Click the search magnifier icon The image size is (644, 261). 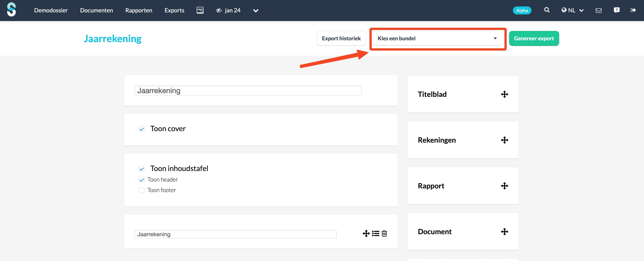click(547, 10)
